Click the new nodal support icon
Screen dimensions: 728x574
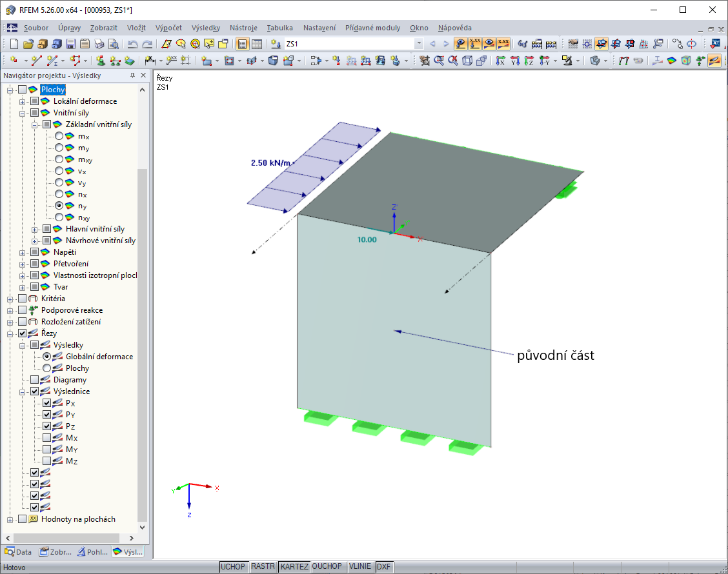(101, 61)
